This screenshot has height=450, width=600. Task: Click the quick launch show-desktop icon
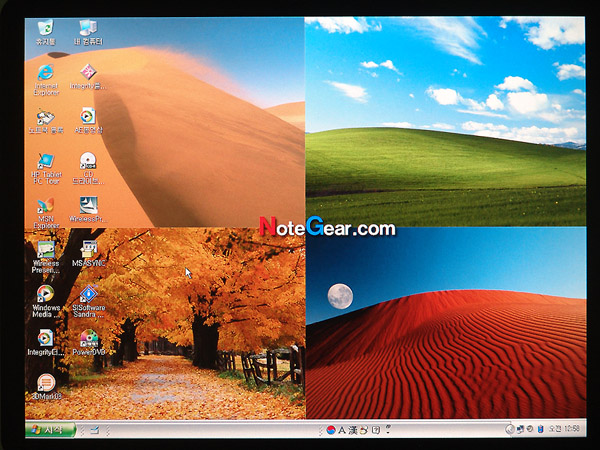(95, 430)
